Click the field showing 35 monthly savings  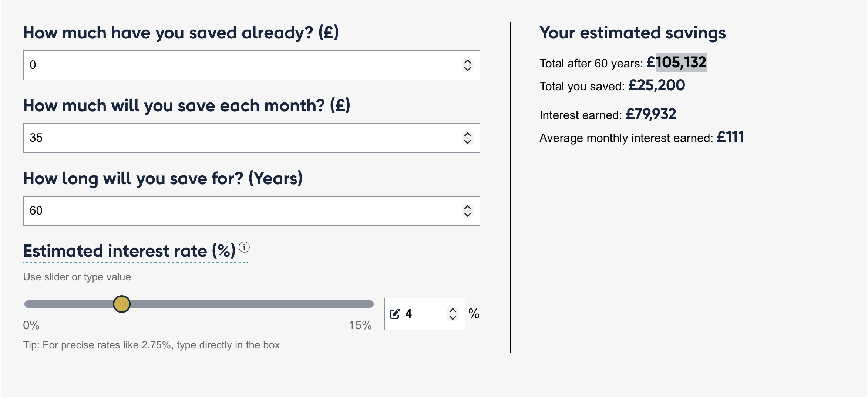click(x=222, y=138)
